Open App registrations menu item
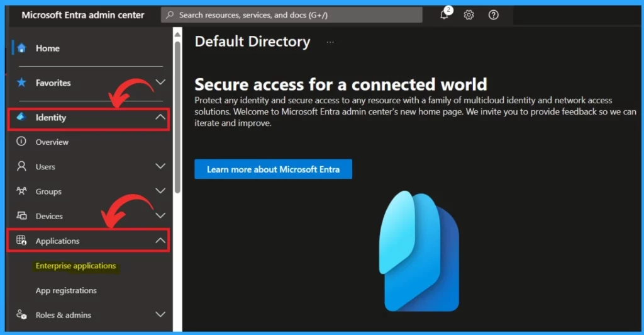Screen dimensions: 644x335 66,290
